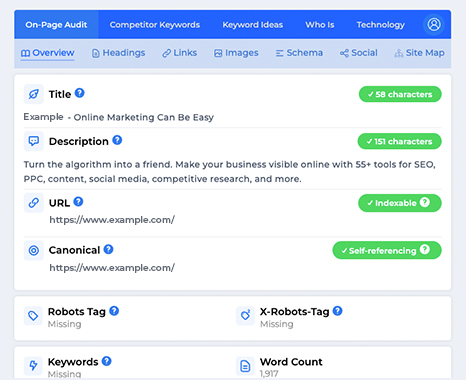Click the Robots Tag label icon
Screen dimensions: 466x380
click(33, 316)
